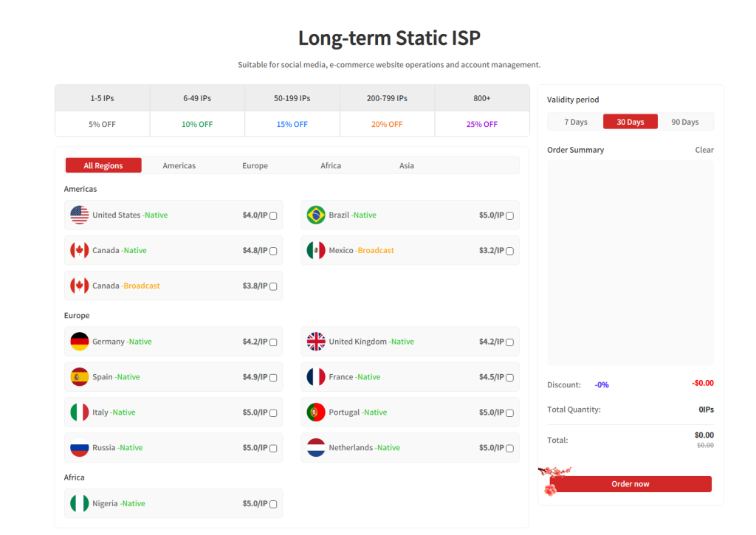
Task: Click the Nigeria flag icon
Action: (x=79, y=504)
